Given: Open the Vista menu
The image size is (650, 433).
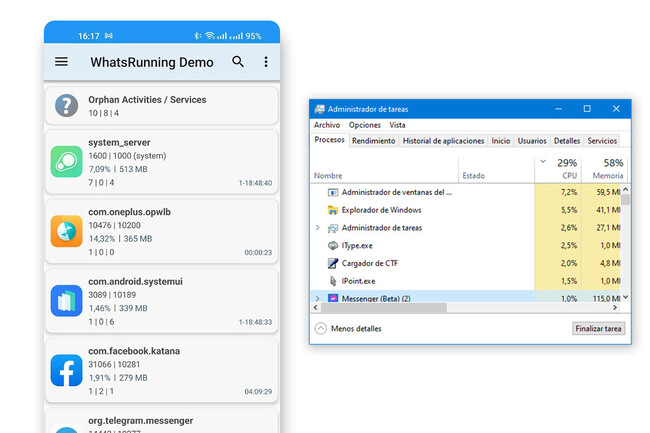Looking at the screenshot, I should (x=397, y=125).
